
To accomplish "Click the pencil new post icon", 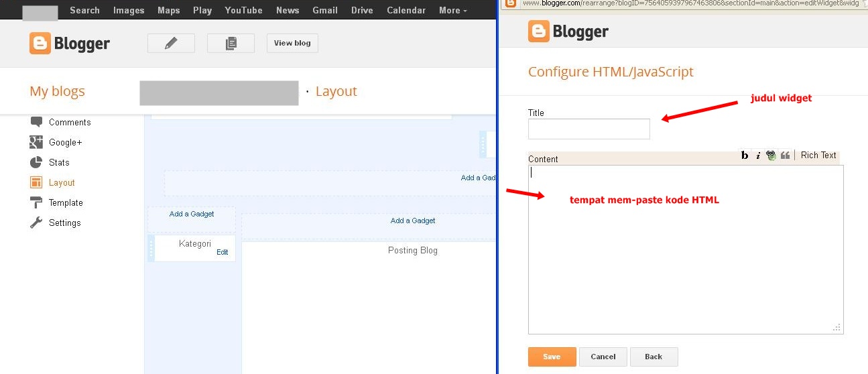I will tap(171, 43).
